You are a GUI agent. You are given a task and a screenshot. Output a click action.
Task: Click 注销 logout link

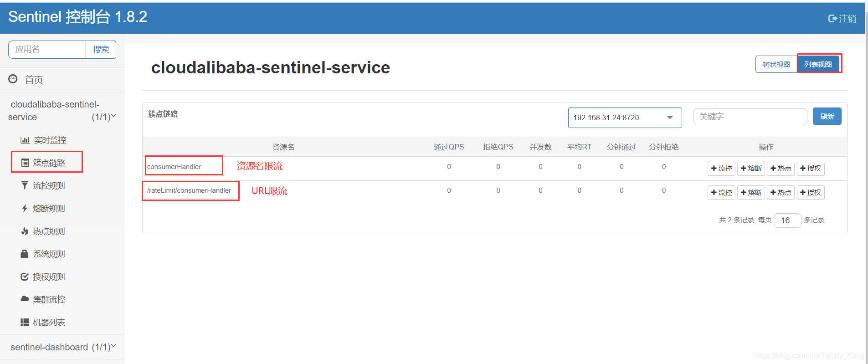click(x=847, y=19)
